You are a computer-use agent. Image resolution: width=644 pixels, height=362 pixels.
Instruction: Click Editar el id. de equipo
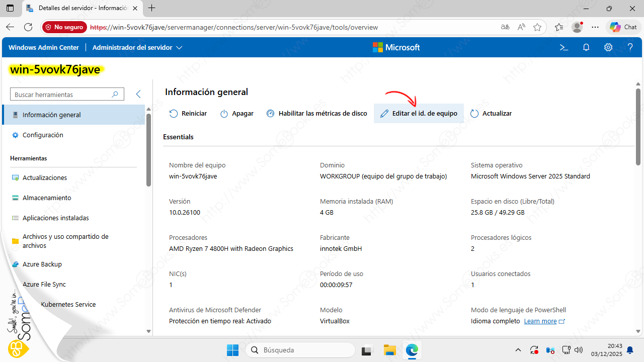click(x=419, y=114)
